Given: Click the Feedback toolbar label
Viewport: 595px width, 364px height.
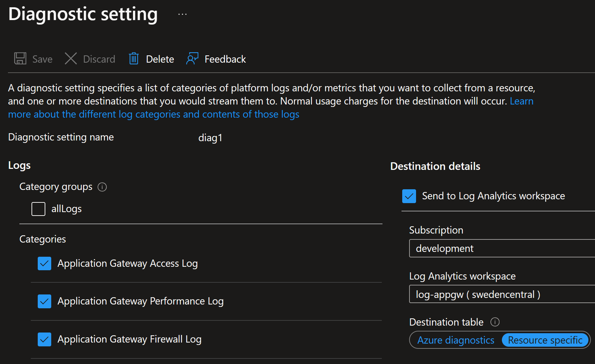Looking at the screenshot, I should [225, 59].
